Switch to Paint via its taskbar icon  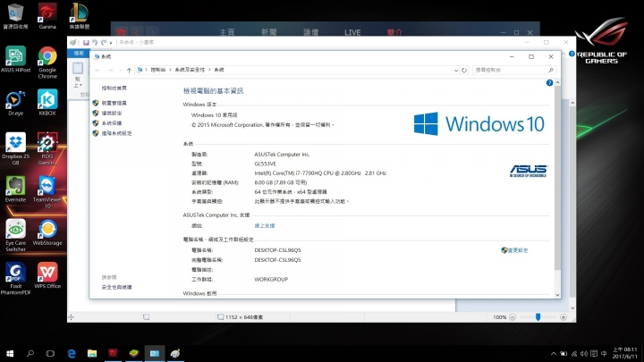point(175,353)
